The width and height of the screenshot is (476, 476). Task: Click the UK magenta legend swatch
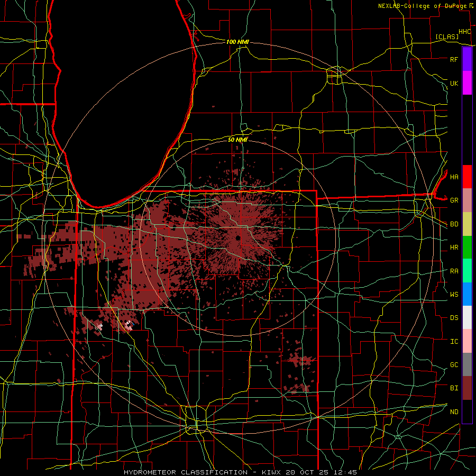(467, 83)
